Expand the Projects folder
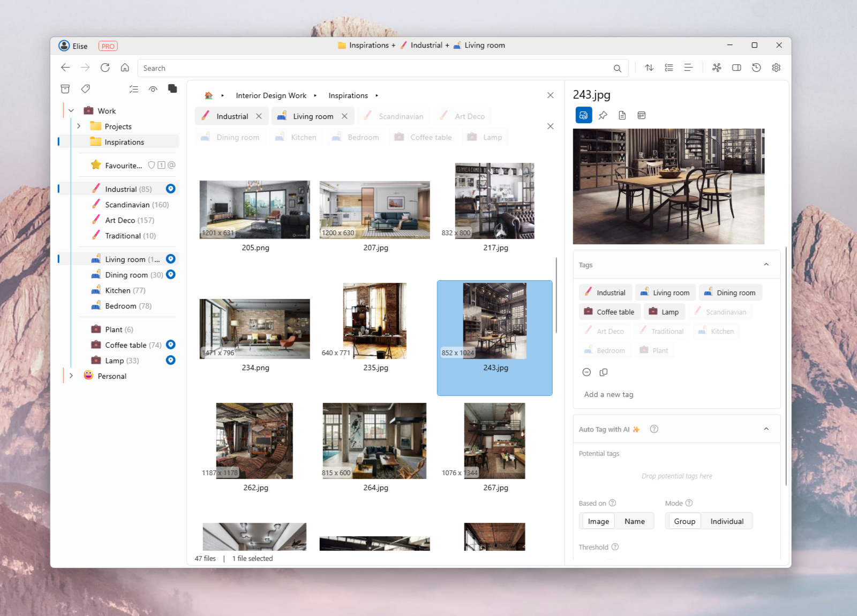 pyautogui.click(x=79, y=126)
